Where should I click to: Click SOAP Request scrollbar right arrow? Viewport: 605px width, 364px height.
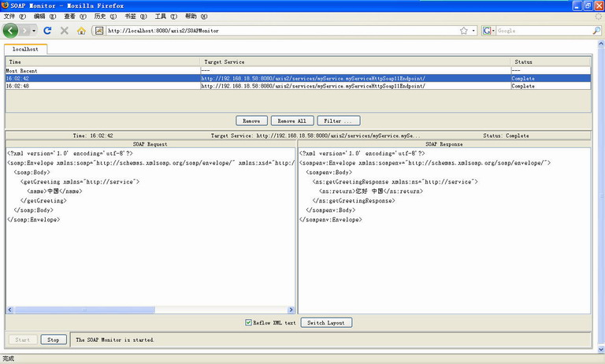(291, 310)
